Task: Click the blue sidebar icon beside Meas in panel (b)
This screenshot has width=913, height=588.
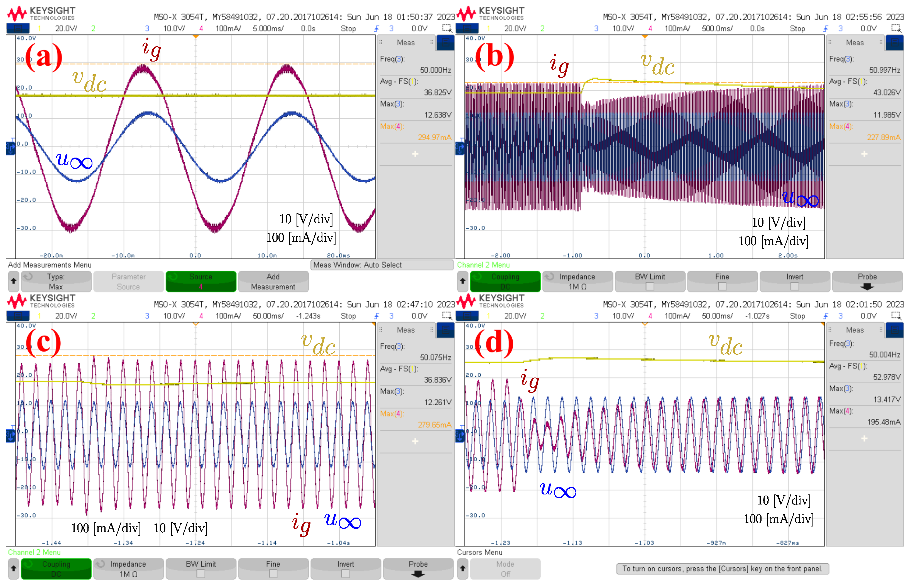Action: (894, 42)
